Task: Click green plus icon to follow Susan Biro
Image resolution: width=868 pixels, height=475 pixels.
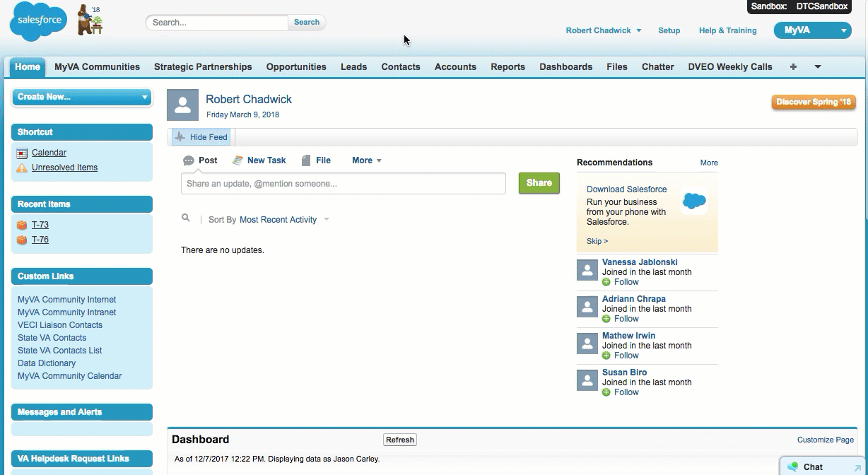Action: point(606,392)
